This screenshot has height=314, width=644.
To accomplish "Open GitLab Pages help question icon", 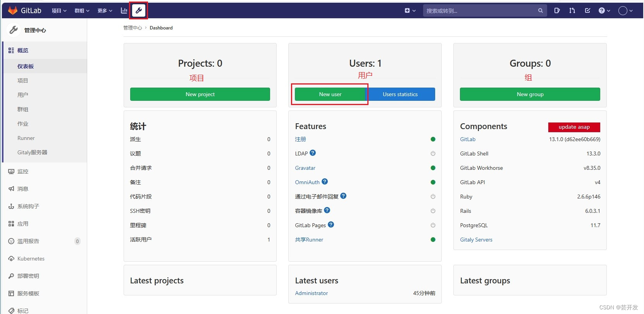I will pos(331,224).
